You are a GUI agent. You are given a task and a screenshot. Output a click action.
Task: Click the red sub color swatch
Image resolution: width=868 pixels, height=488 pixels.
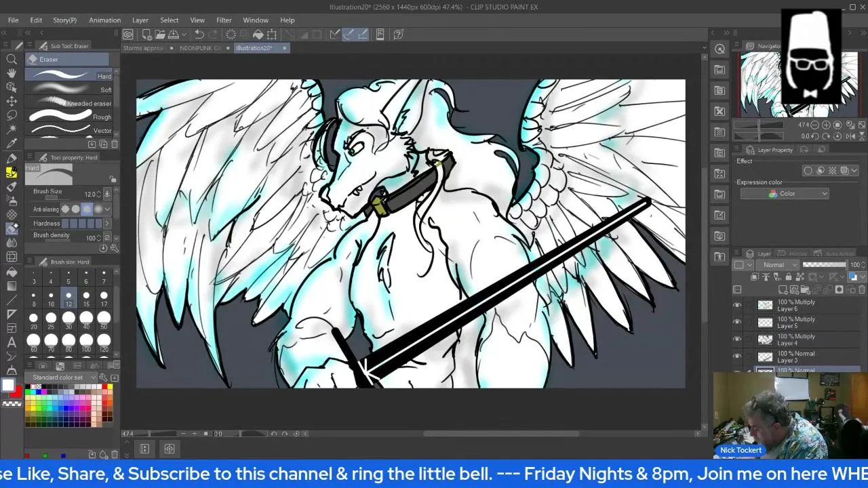tap(16, 392)
